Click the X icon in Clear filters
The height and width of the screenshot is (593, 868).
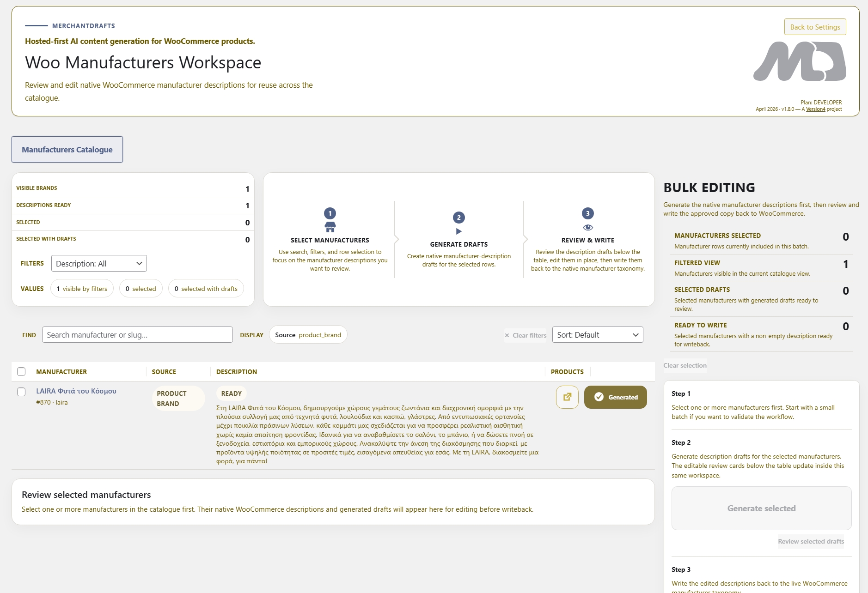pos(507,335)
